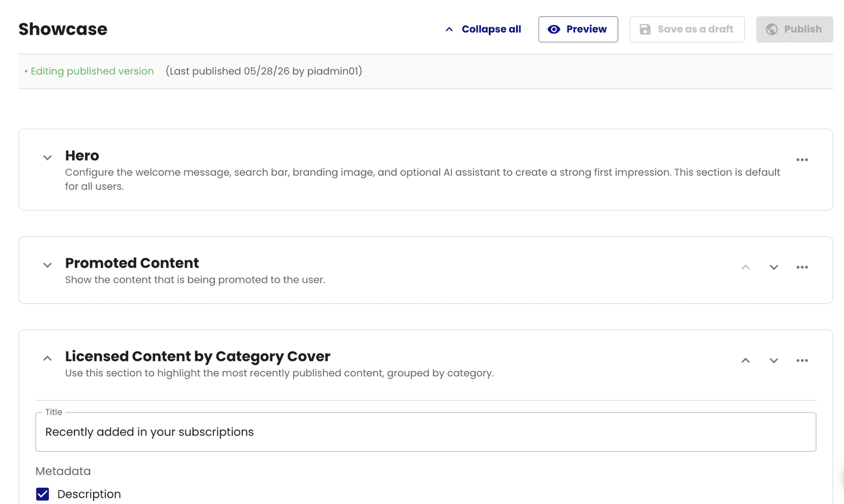Move Promoted Content section up
844x504 pixels.
pos(746,267)
